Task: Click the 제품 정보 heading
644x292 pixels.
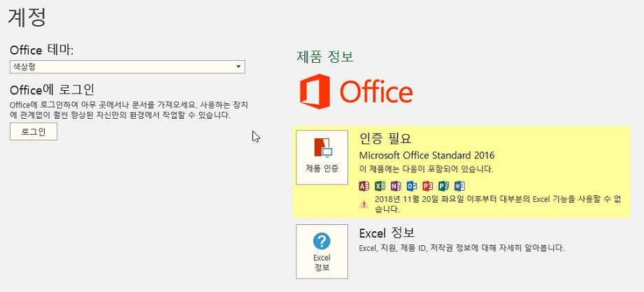Action: [x=325, y=57]
